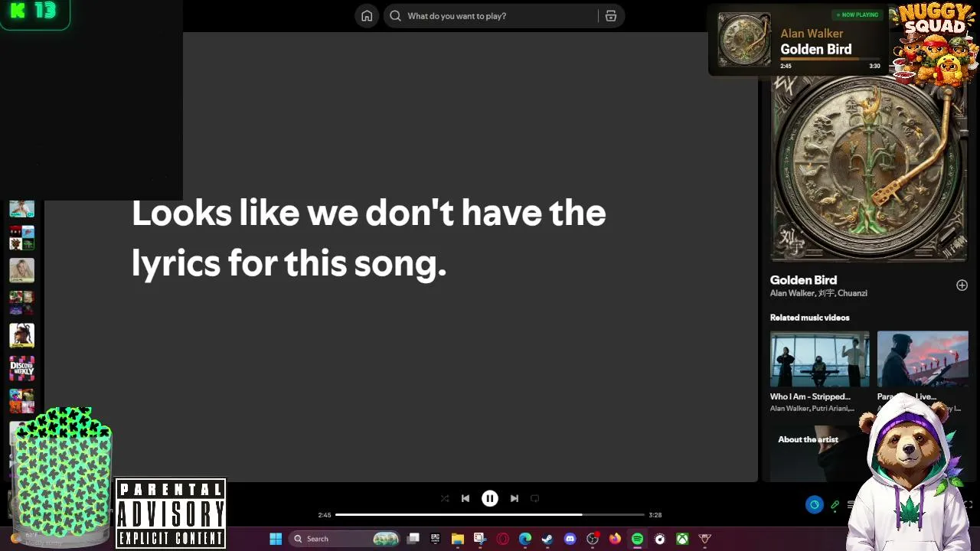
Task: Open 'Who I Am - Stripped...' video title
Action: point(810,396)
